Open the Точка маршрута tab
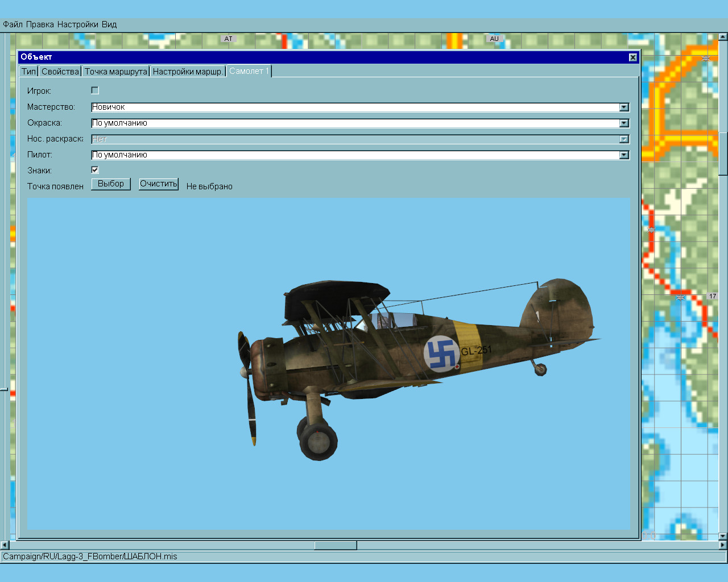 point(115,72)
